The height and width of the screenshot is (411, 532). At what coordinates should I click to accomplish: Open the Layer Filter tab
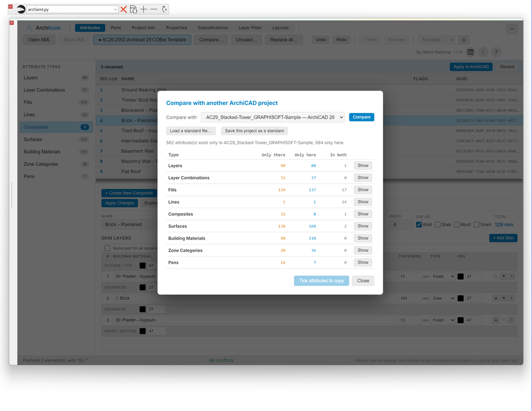coord(250,28)
